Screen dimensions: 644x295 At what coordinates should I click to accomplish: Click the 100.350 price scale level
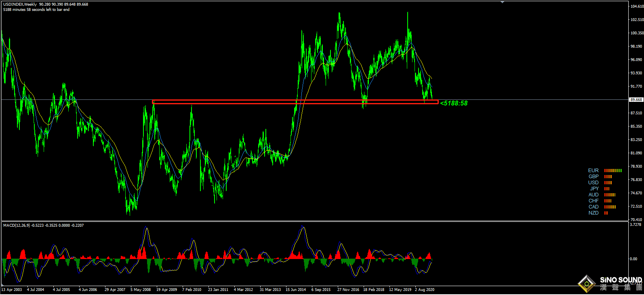coord(637,33)
